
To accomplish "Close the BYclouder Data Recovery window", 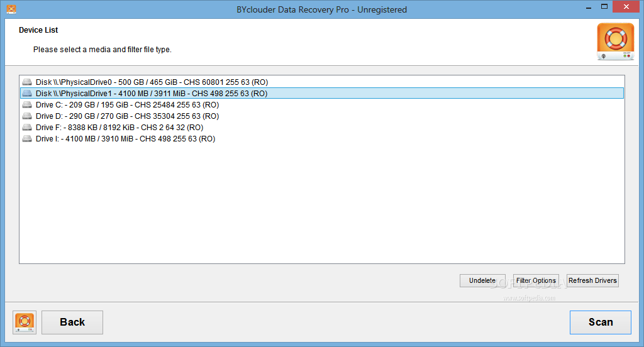I will [626, 6].
